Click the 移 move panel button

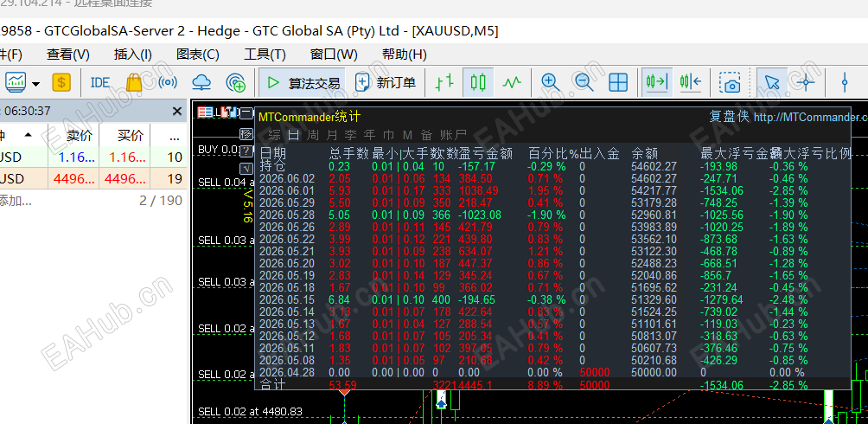246,133
